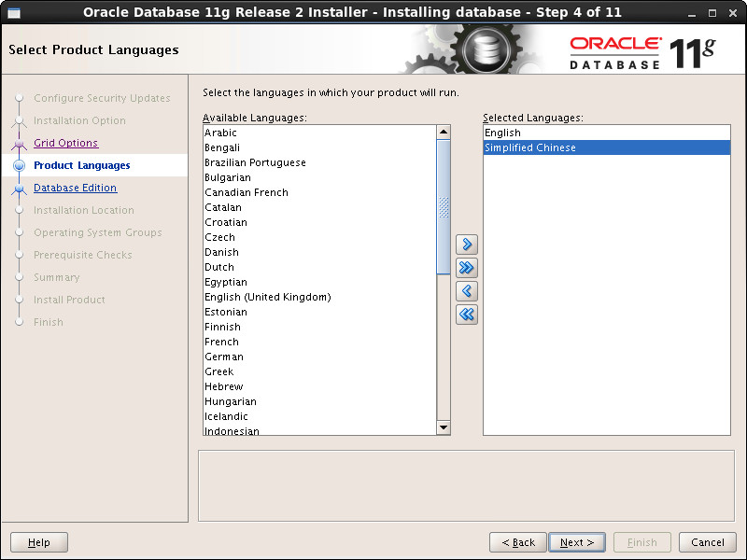Image resolution: width=747 pixels, height=560 pixels.
Task: Click the Help button
Action: pos(39,542)
